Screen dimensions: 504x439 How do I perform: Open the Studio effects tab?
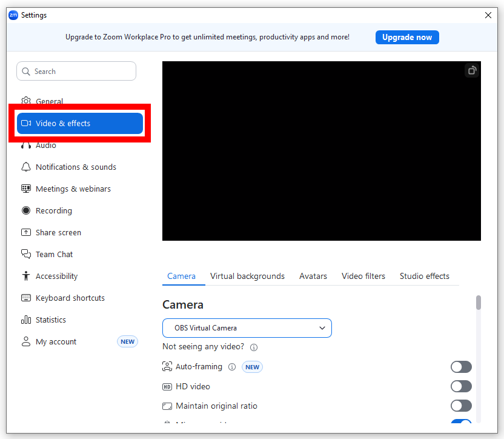pos(424,276)
